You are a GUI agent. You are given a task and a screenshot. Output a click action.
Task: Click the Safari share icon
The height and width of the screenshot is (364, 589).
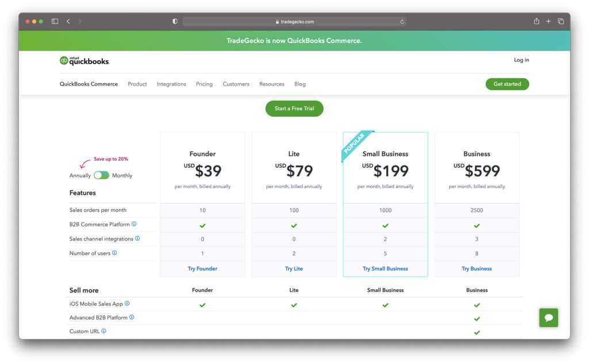(x=536, y=21)
